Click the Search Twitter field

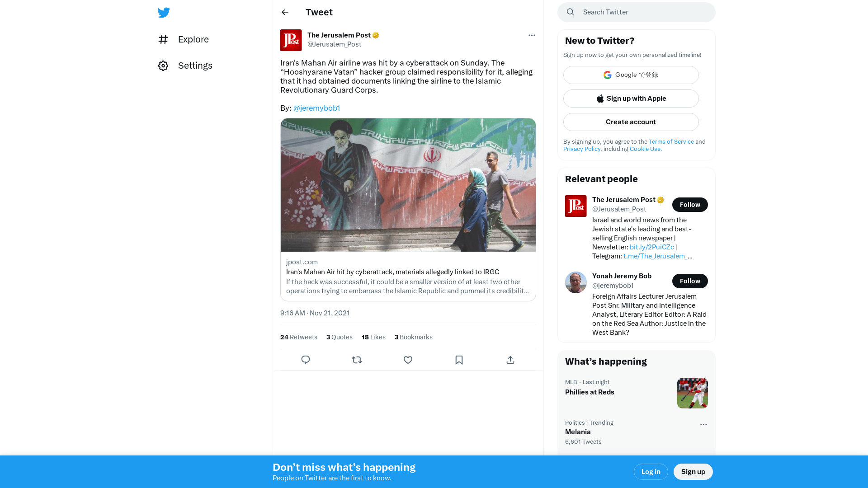[x=637, y=12]
